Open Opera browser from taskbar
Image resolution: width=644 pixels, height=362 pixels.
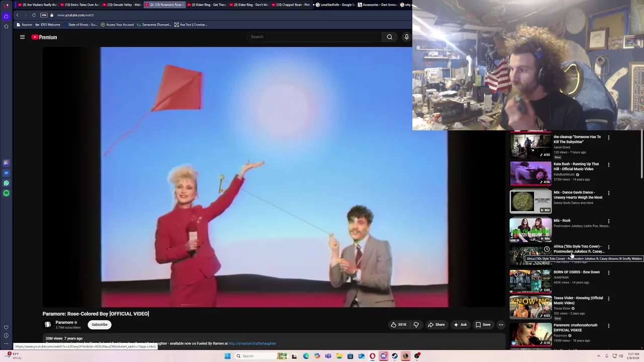tap(372, 356)
